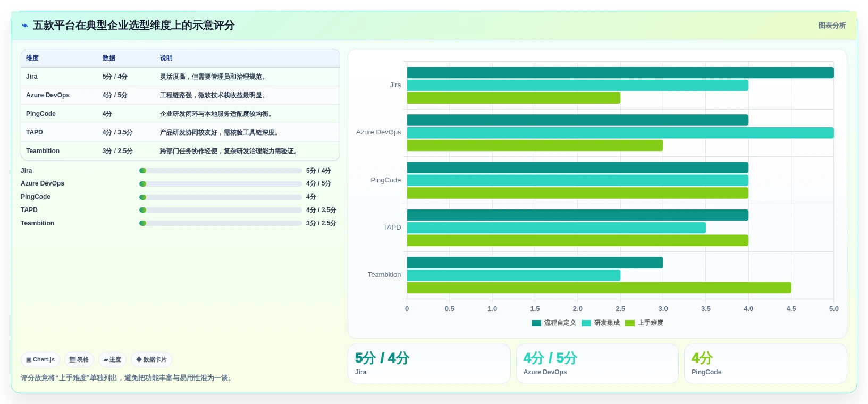The width and height of the screenshot is (868, 404).
Task: Open the Azure DevOps 4分 / 5分 card
Action: (597, 364)
